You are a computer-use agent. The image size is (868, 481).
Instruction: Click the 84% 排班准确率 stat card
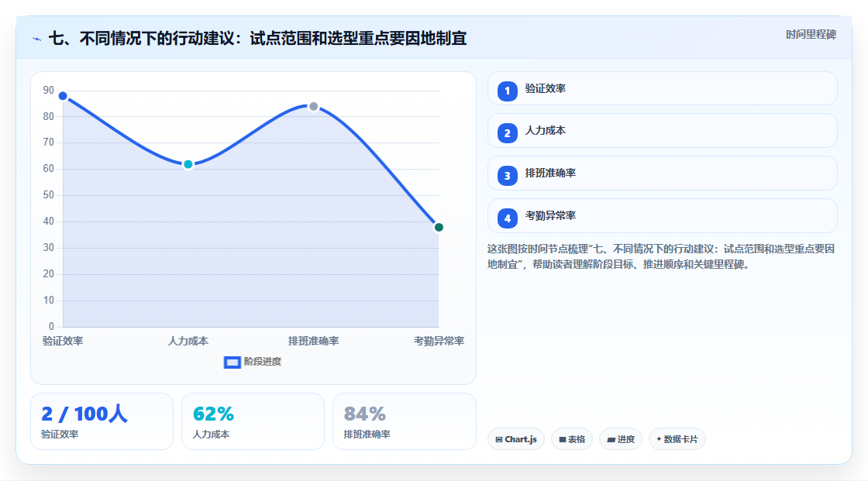coord(404,421)
